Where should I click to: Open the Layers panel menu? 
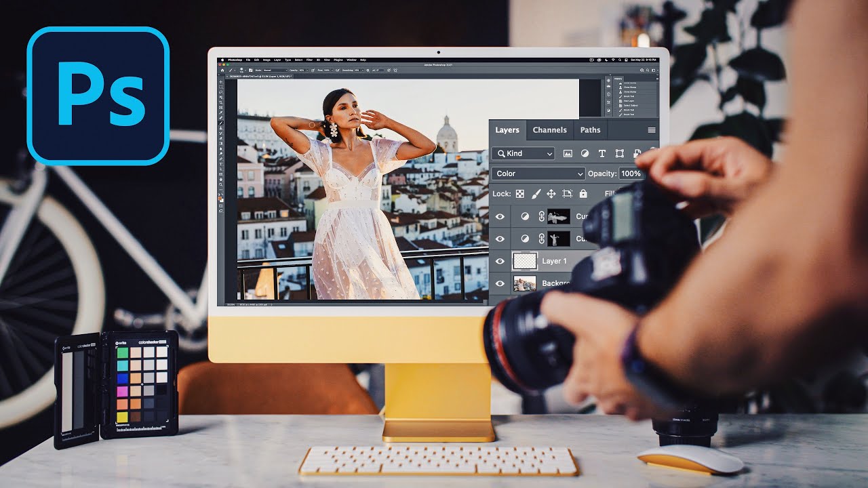pyautogui.click(x=652, y=130)
